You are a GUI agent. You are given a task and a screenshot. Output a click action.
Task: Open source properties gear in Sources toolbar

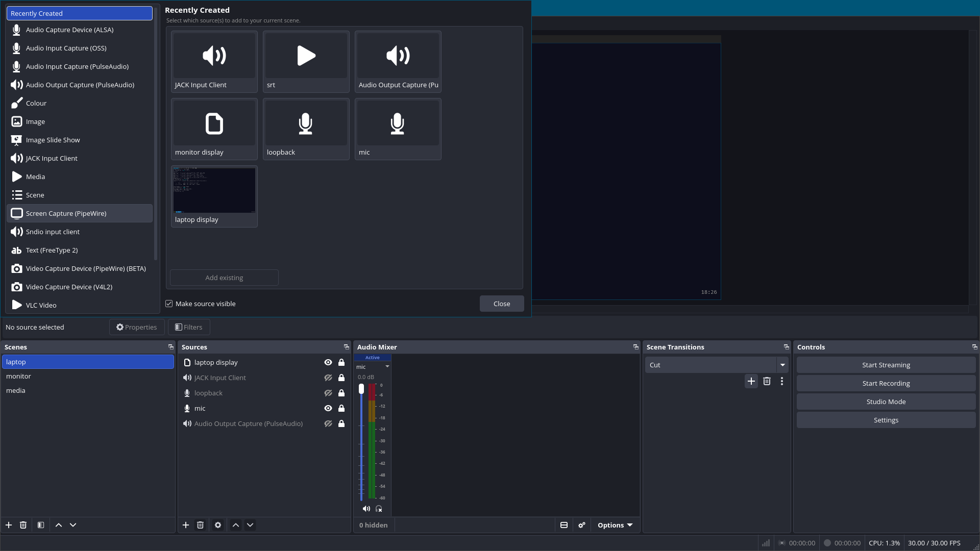[x=218, y=525]
